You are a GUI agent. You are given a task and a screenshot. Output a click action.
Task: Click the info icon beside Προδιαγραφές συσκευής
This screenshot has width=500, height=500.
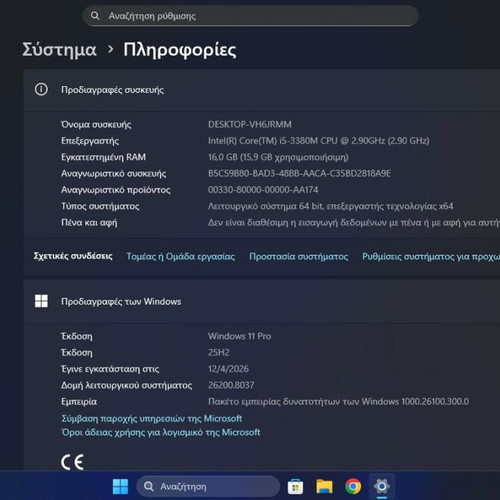41,89
